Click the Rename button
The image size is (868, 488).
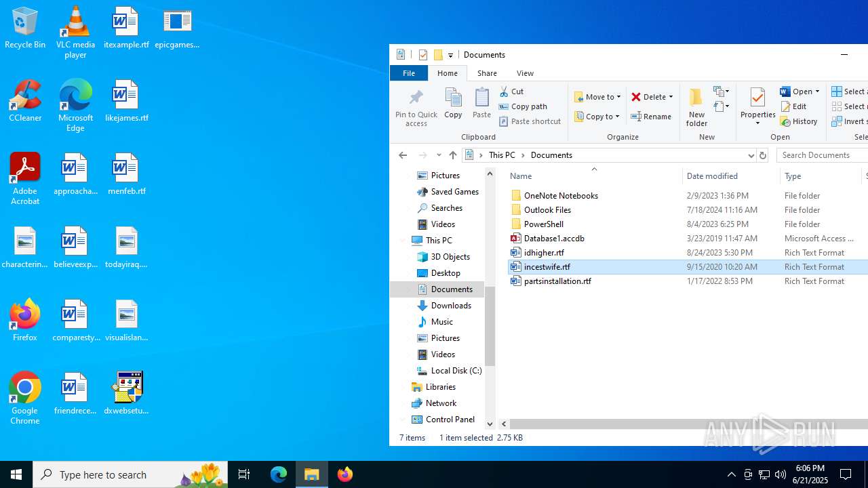pos(651,117)
